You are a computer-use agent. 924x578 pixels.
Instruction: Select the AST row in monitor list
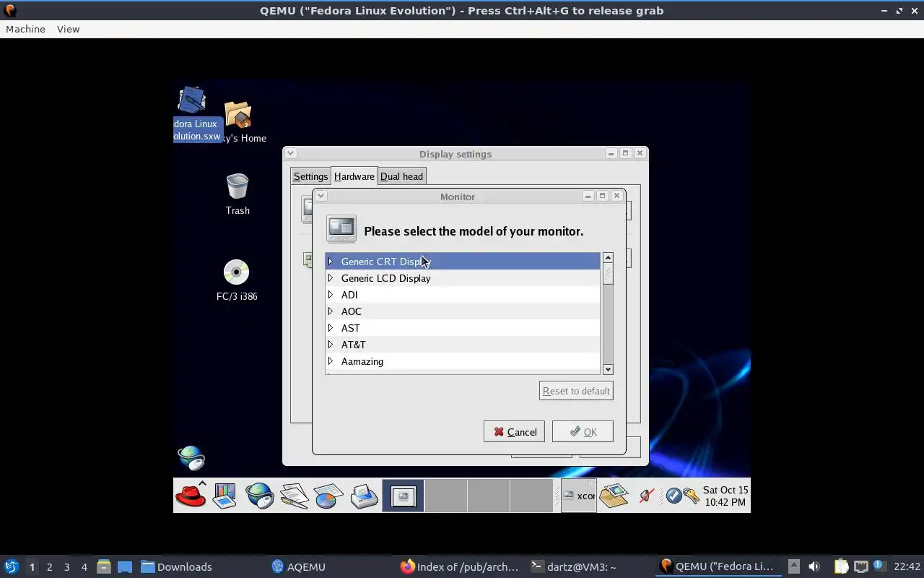pyautogui.click(x=463, y=328)
